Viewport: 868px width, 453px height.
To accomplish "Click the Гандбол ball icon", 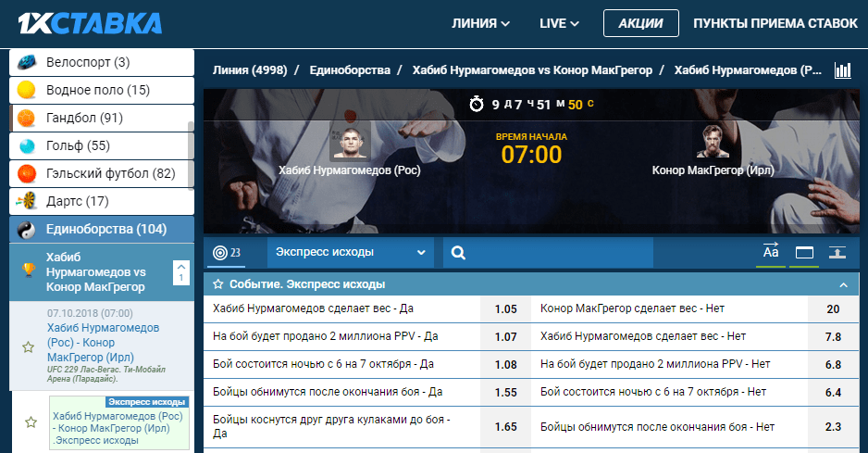I will (x=27, y=118).
